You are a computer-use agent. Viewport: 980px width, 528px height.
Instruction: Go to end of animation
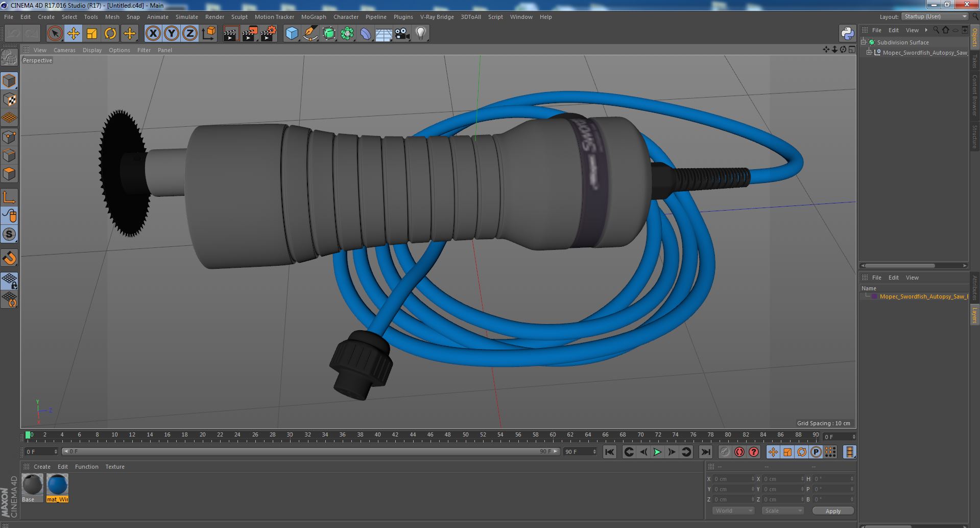tap(706, 452)
